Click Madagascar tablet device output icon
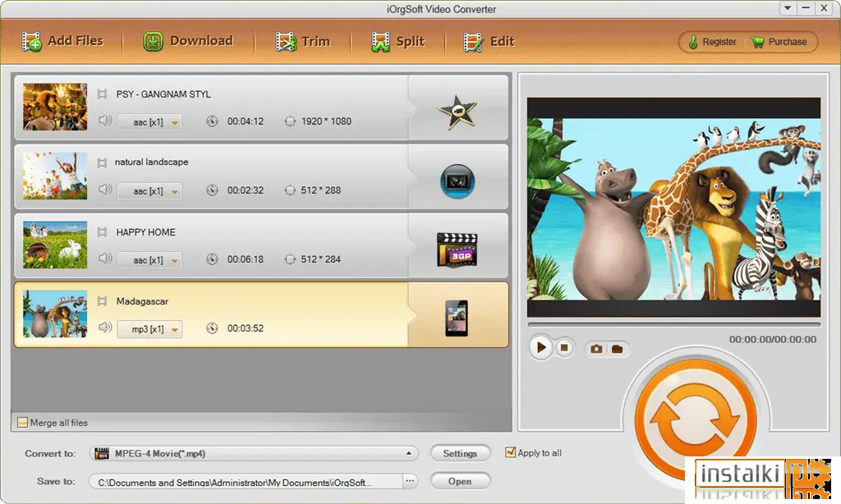The height and width of the screenshot is (504, 841). click(x=457, y=318)
